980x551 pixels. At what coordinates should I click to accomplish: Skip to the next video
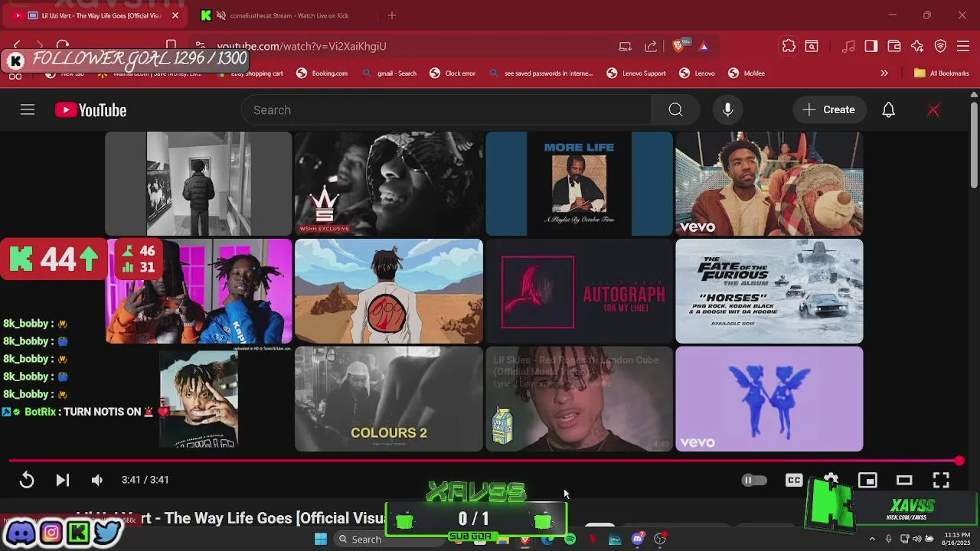[63, 480]
